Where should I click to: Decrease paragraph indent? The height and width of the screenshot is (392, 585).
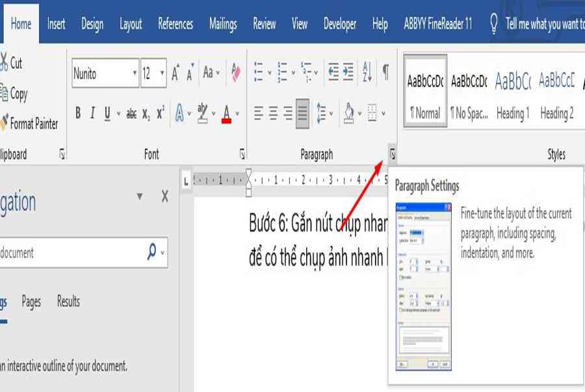(x=333, y=72)
